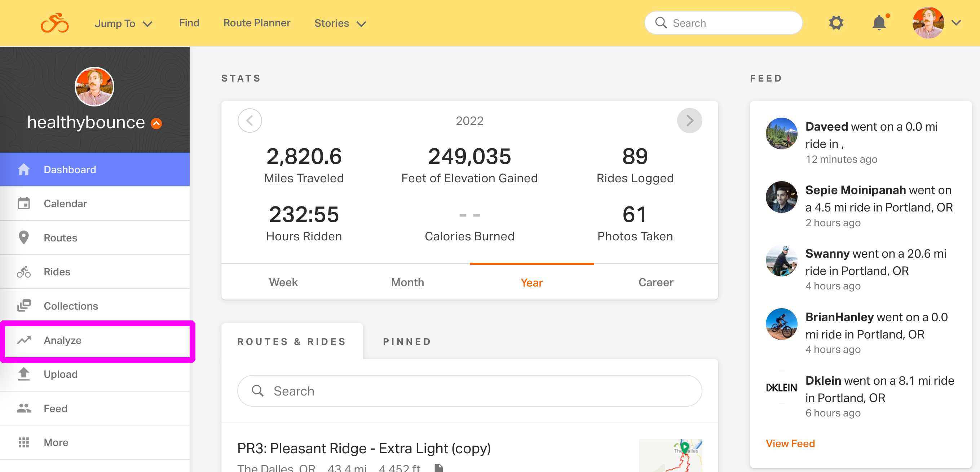Switch to the Pinned tab

click(x=407, y=341)
